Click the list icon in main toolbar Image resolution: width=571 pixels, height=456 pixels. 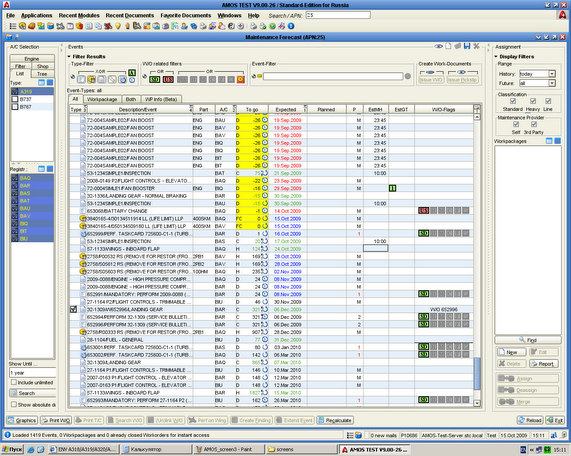point(13,26)
